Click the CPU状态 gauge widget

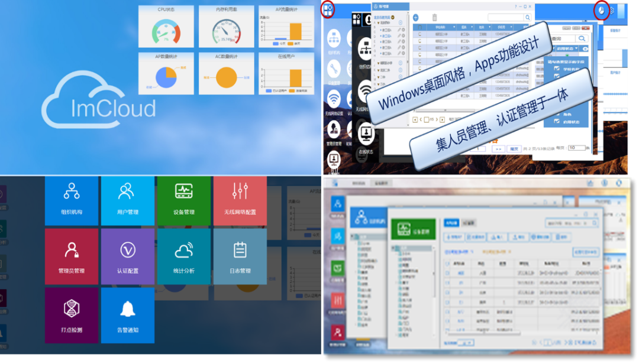[x=166, y=27]
